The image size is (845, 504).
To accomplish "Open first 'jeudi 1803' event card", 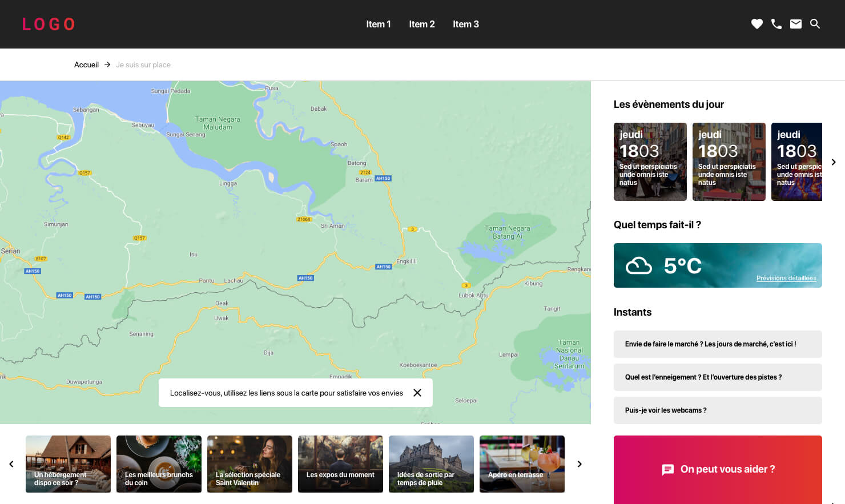I will point(650,162).
